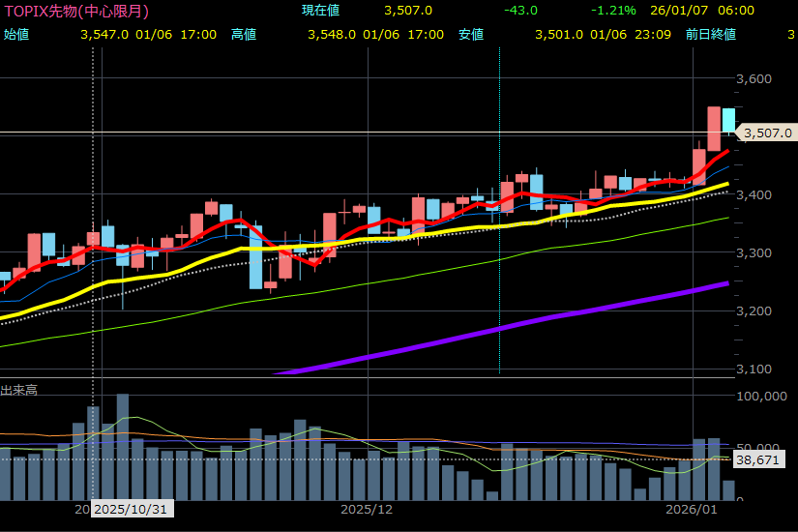Viewport: 798px width, 532px height.
Task: Click the 始値 open price label
Action: [x=16, y=35]
